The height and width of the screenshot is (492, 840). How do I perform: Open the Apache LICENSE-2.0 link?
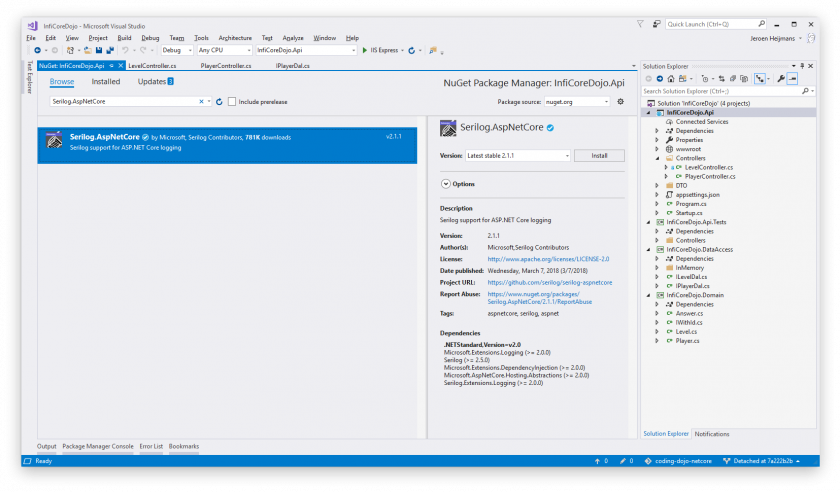(548, 259)
